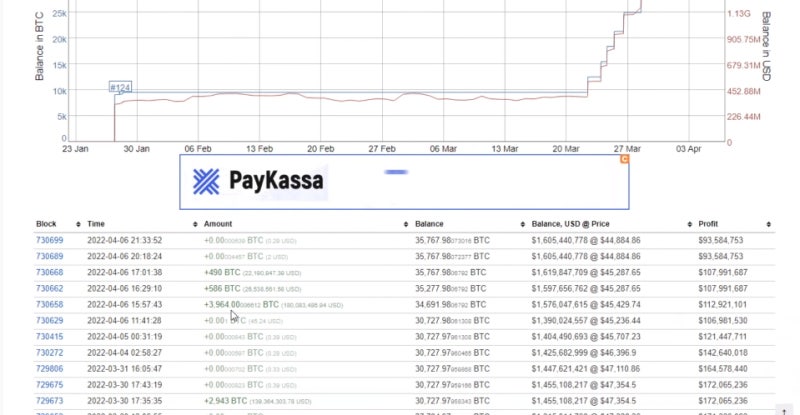The height and width of the screenshot is (415, 800).
Task: Click profit value $112,921,101
Action: [723, 304]
